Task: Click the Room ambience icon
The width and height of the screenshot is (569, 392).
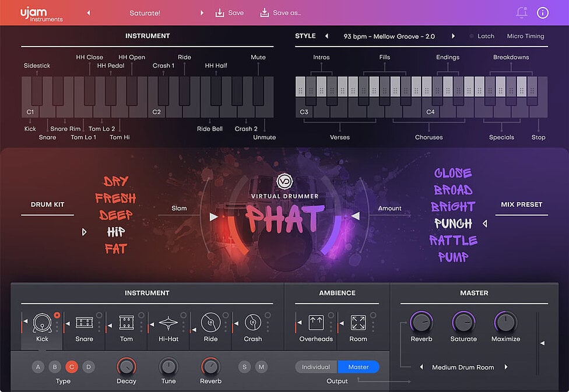Action: point(358,323)
